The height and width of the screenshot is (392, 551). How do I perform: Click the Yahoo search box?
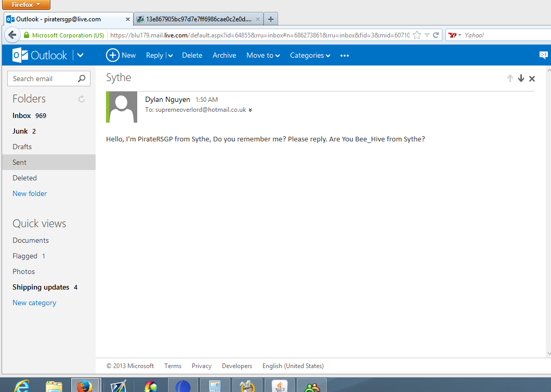click(506, 35)
